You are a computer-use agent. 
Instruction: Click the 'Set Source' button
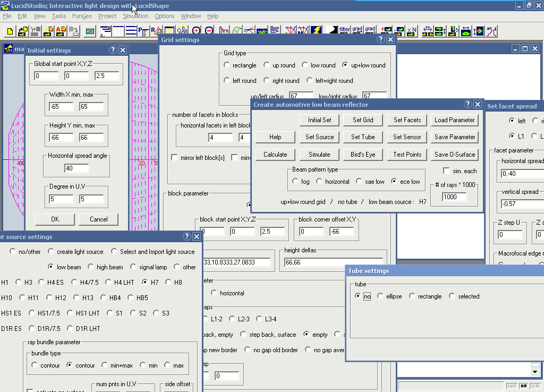(x=319, y=137)
